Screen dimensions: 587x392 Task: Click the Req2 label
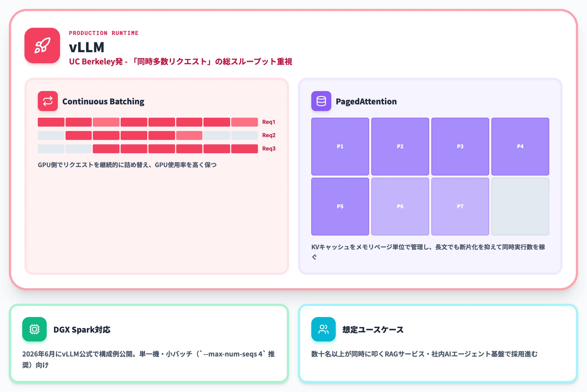269,135
